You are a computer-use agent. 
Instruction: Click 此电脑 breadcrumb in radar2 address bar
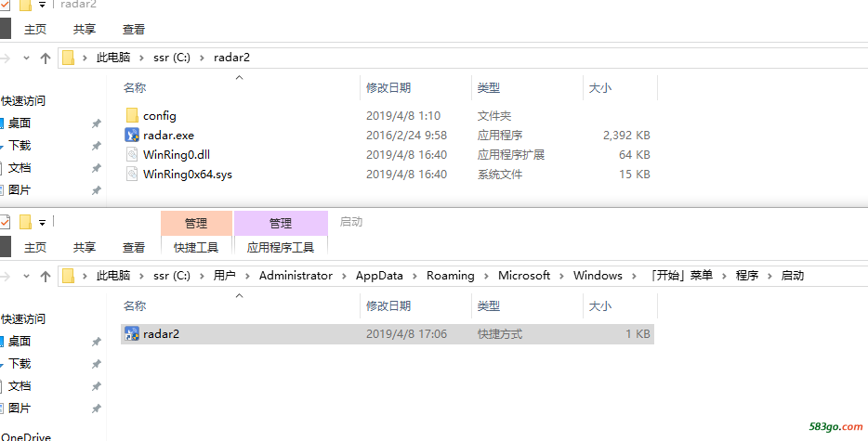(x=113, y=58)
